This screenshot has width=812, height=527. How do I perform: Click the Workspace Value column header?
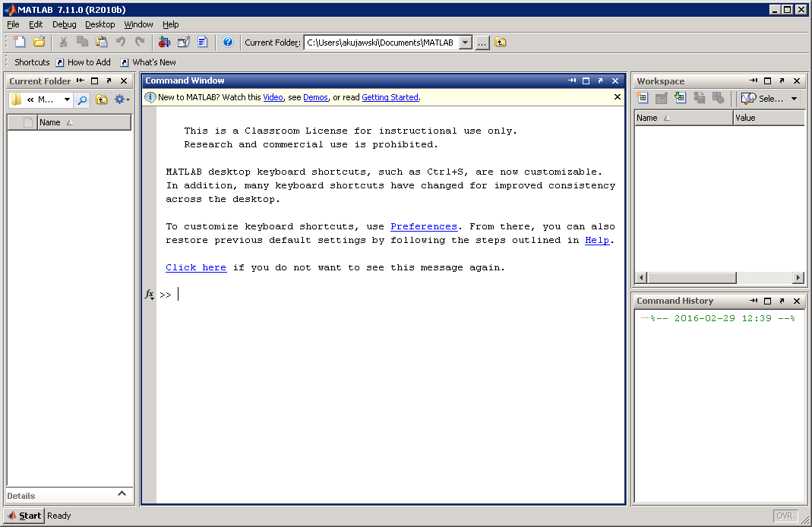pyautogui.click(x=769, y=118)
